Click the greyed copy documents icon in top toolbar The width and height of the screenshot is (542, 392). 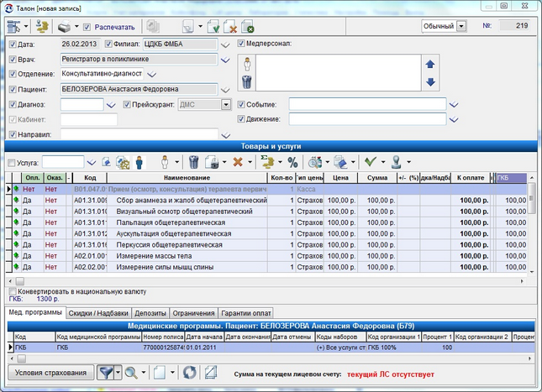pos(152,27)
